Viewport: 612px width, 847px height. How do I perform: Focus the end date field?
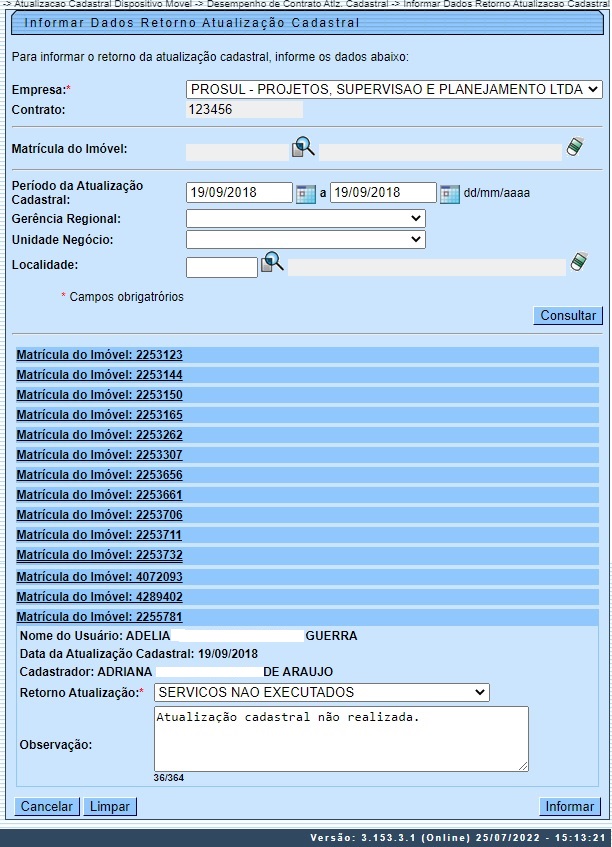[383, 193]
